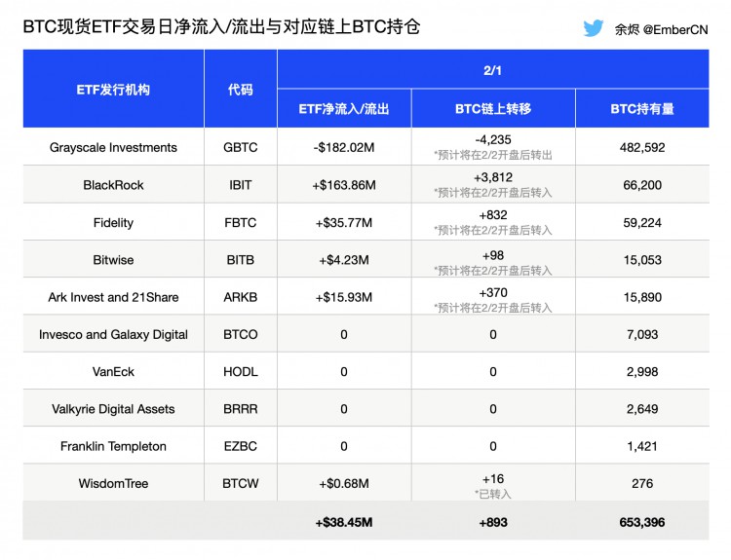This screenshot has width=731, height=560.
Task: Click the -4,235 on-chain transfer value
Action: pos(493,140)
